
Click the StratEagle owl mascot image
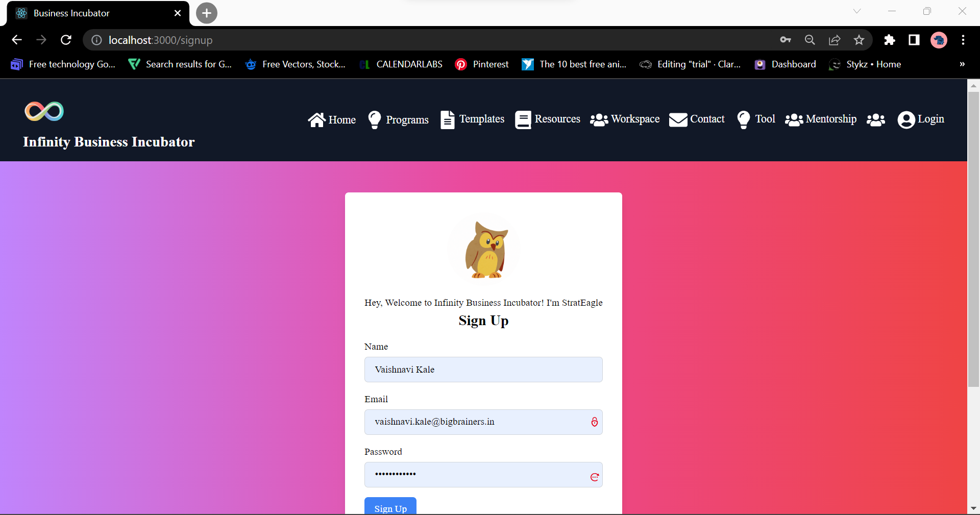(484, 250)
